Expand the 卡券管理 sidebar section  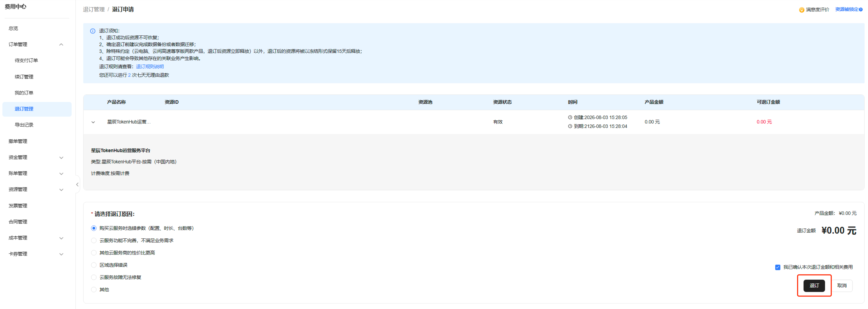[x=61, y=254]
